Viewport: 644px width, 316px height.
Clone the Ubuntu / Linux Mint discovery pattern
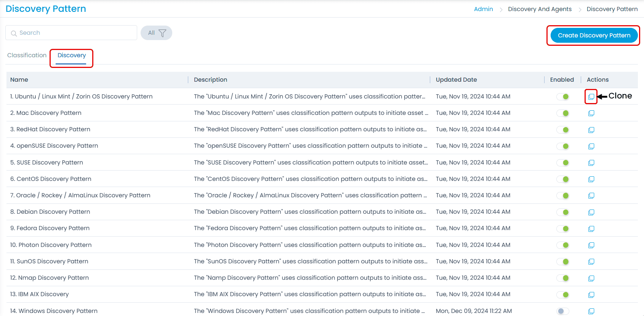pos(591,97)
